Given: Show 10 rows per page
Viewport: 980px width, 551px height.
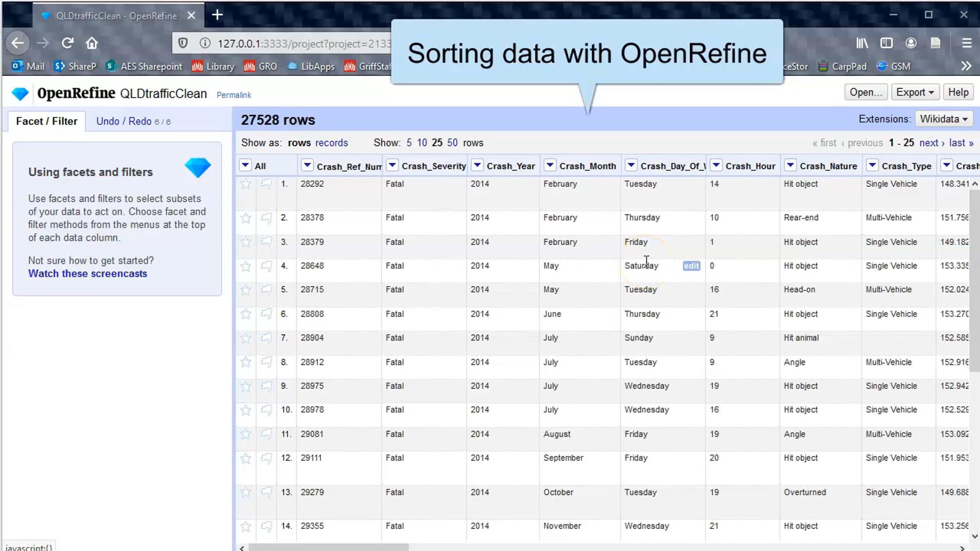Looking at the screenshot, I should tap(422, 143).
